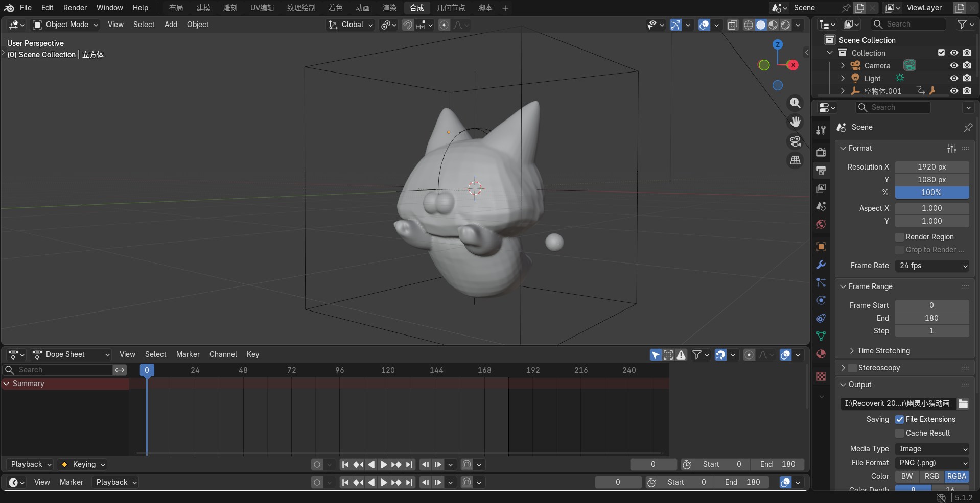980x503 pixels.
Task: Open the Dope Sheet mode dropdown
Action: (71, 354)
